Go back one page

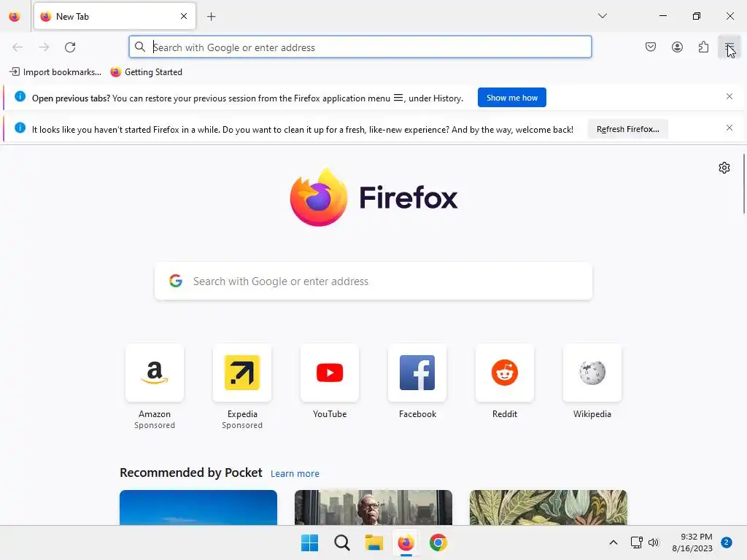[x=18, y=47]
